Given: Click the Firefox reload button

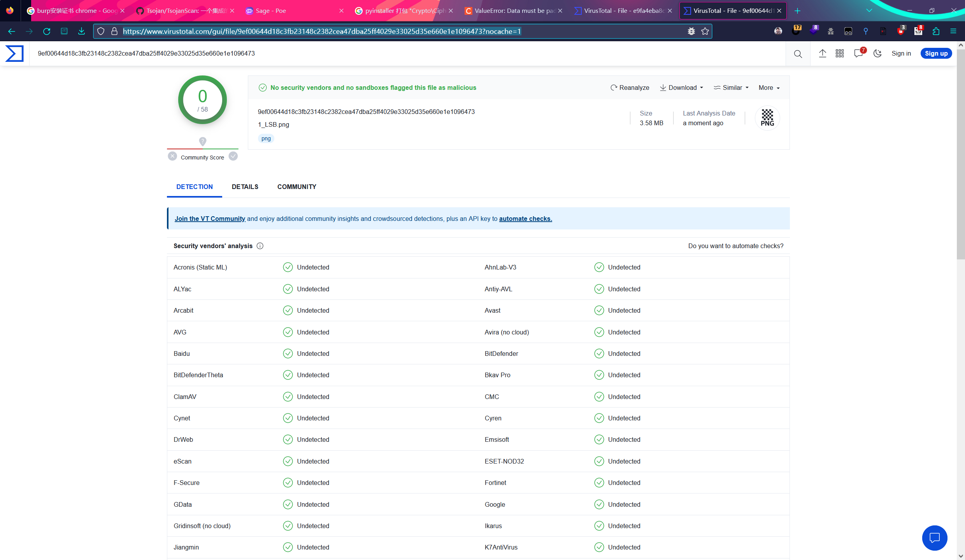Looking at the screenshot, I should (47, 31).
